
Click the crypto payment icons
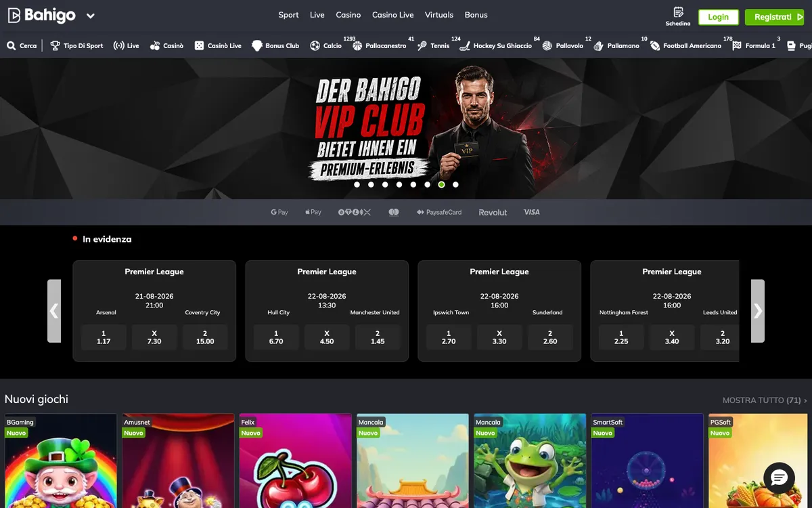(355, 212)
